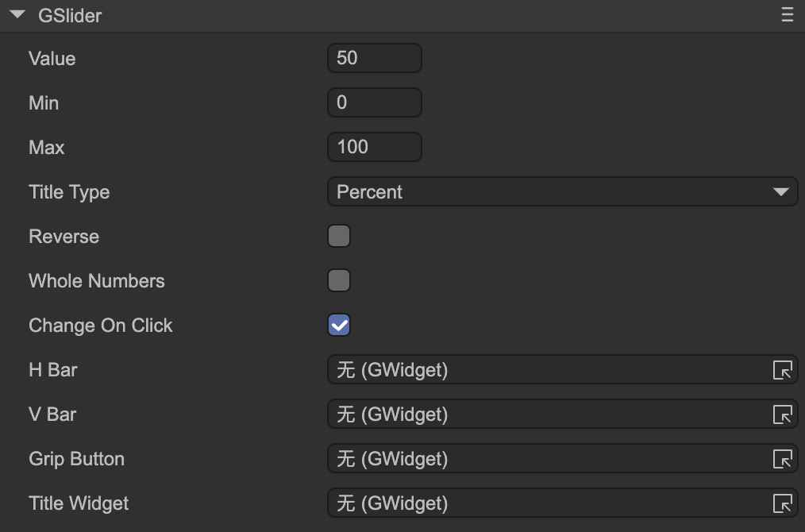This screenshot has width=805, height=532.
Task: Uncheck the Change On Click option
Action: pos(339,326)
